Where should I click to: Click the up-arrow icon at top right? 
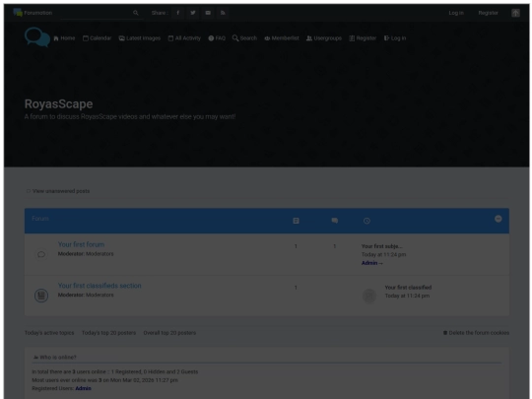tap(515, 13)
